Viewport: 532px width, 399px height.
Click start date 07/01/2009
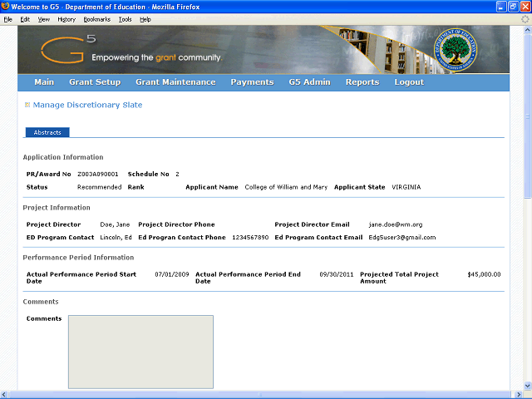click(172, 274)
